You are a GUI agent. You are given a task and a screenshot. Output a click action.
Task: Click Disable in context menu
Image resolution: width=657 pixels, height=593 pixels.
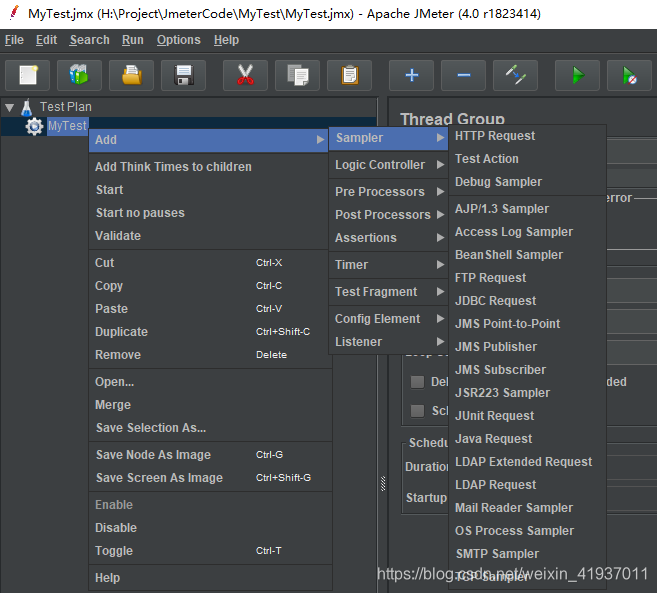209,528
